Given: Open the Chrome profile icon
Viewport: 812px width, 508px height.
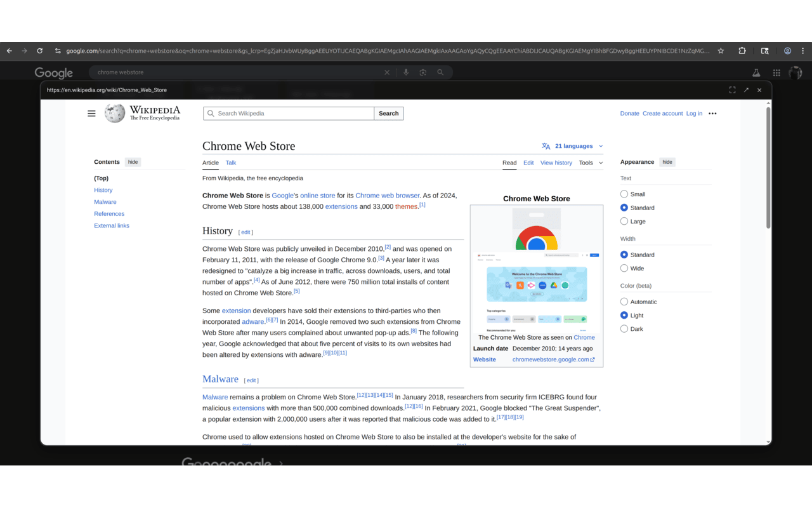Looking at the screenshot, I should [x=787, y=51].
